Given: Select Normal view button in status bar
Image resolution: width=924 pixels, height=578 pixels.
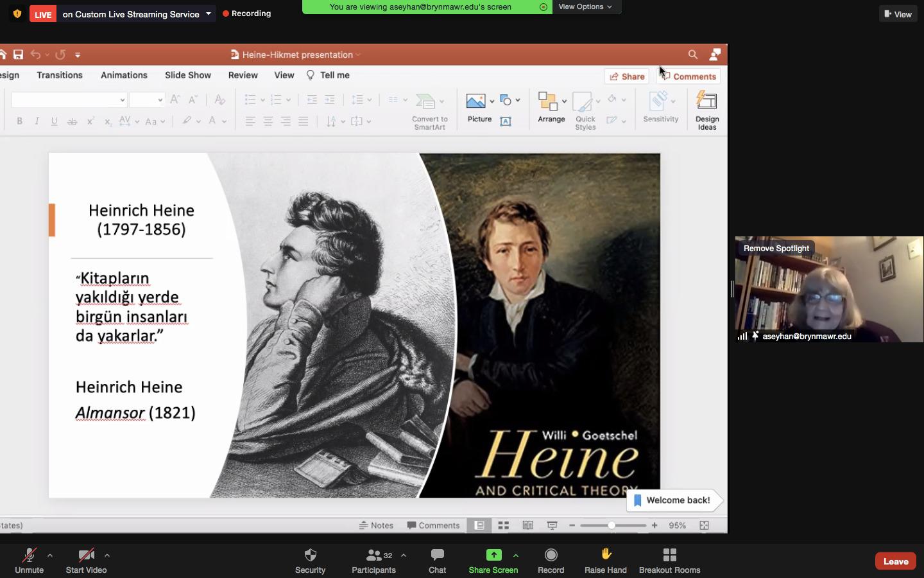Looking at the screenshot, I should [x=479, y=525].
